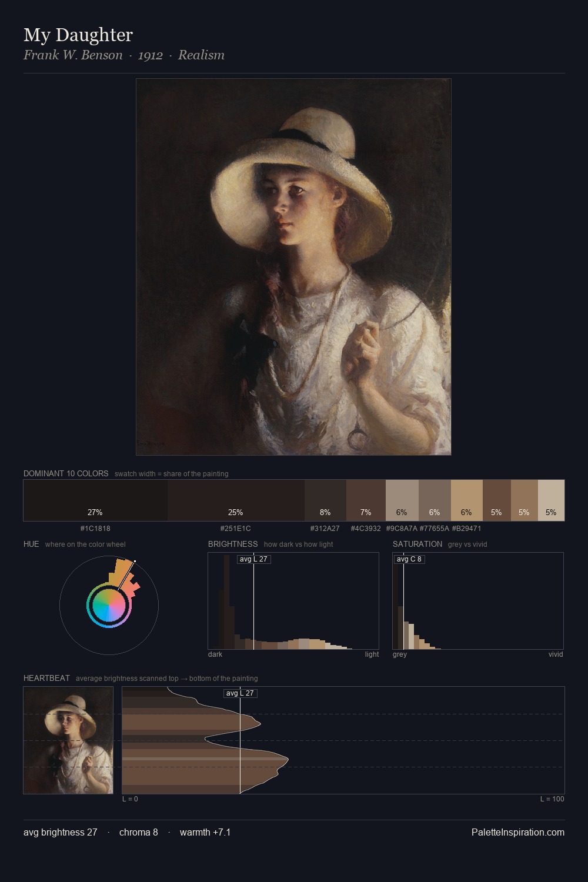Click the 'HUE' section heading
588x882 pixels.
pos(31,544)
